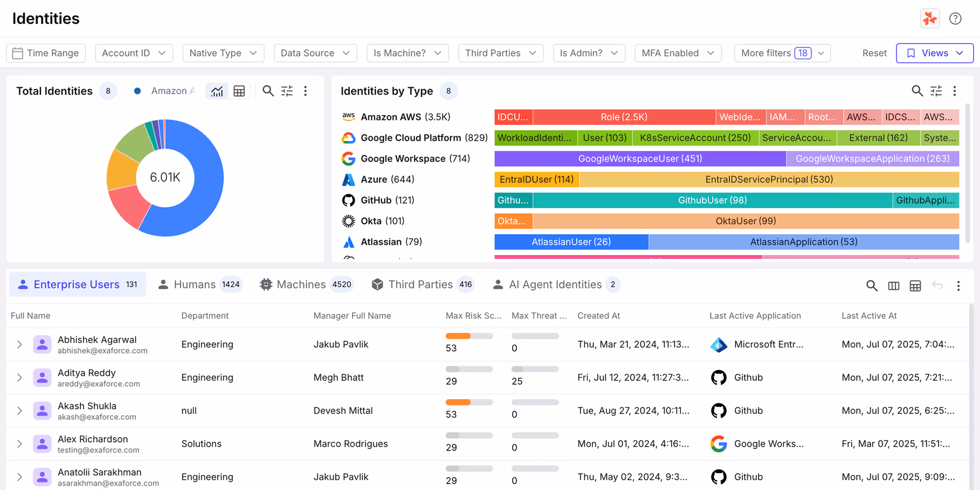Click Microsoft Entra icon in Abhishek's row

click(719, 345)
